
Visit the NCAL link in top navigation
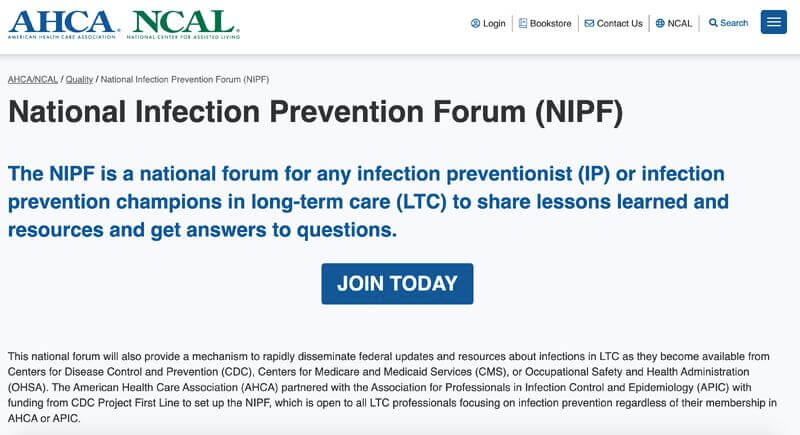[x=680, y=23]
